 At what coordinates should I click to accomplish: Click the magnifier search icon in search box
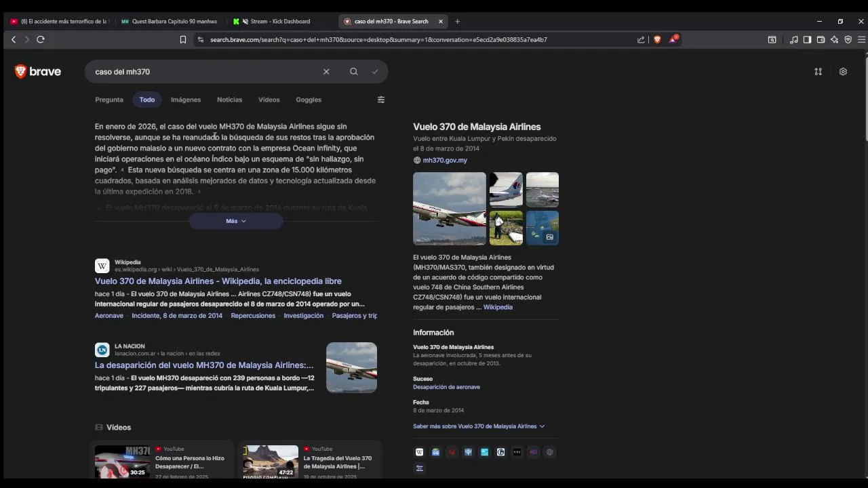tap(353, 71)
